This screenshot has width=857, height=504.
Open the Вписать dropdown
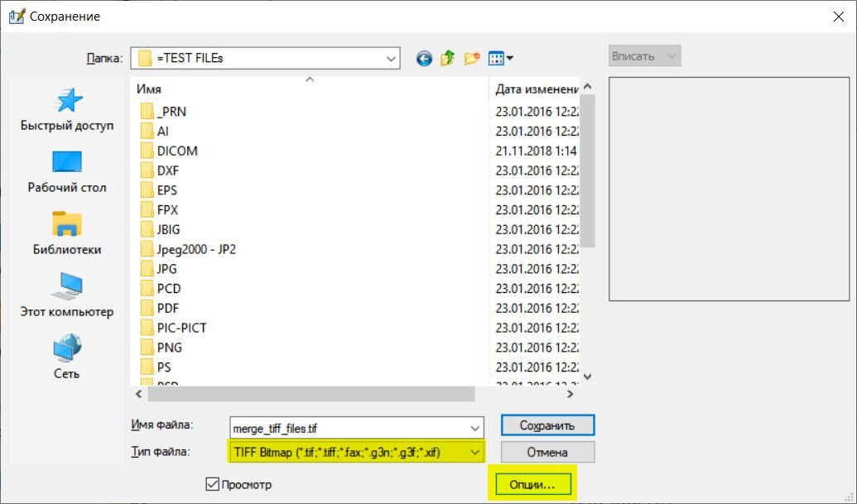[x=644, y=55]
